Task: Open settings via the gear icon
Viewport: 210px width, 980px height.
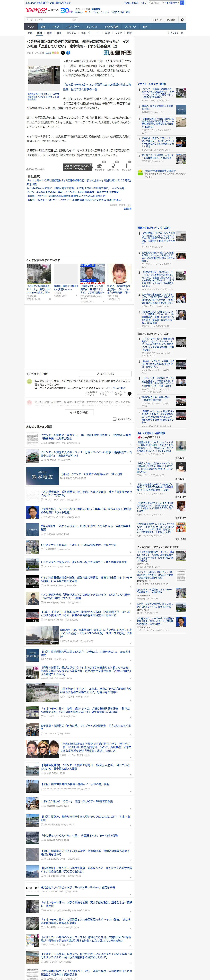Action: point(182,20)
